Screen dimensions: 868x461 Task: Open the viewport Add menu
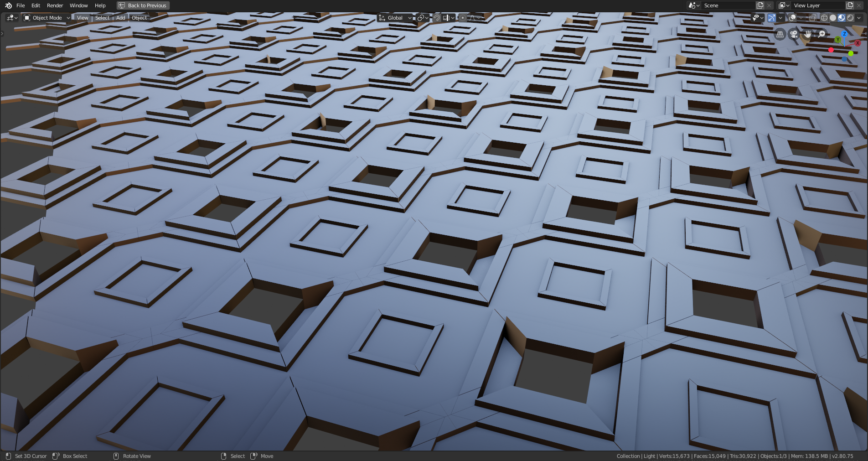120,18
